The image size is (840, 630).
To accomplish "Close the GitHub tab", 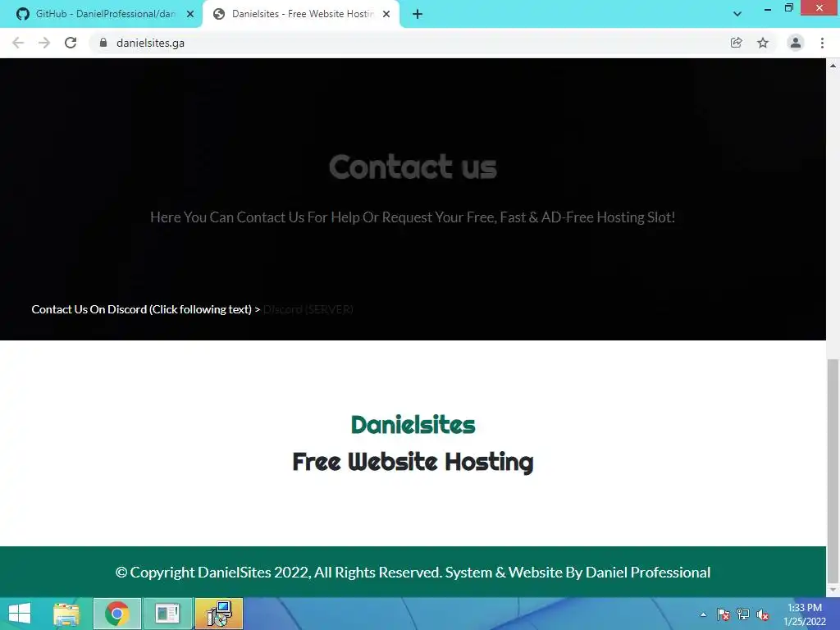I will pyautogui.click(x=190, y=14).
